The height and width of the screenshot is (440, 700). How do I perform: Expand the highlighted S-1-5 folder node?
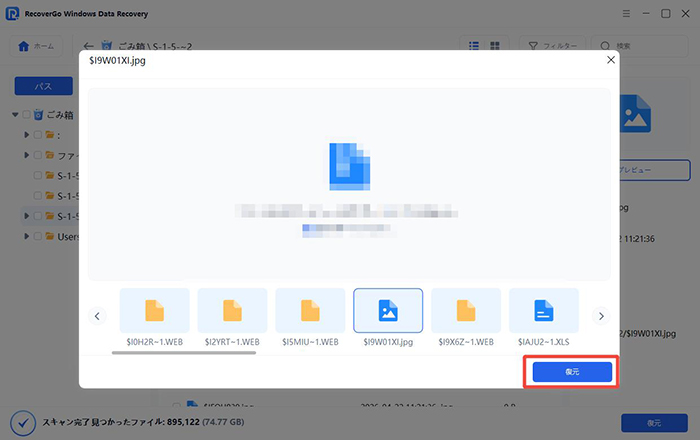pos(26,216)
